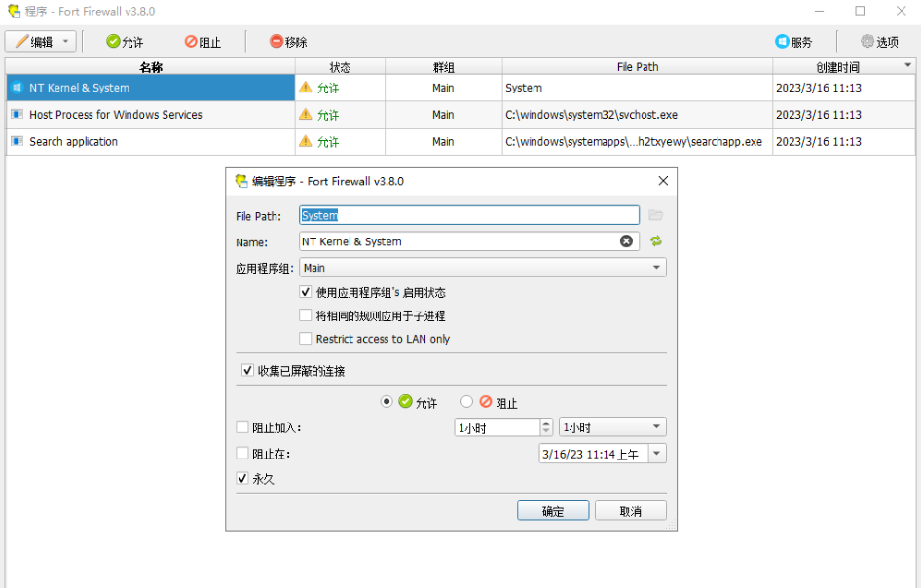Sort by the 名称 column header
Viewport: 921px width, 588px height.
(x=150, y=67)
